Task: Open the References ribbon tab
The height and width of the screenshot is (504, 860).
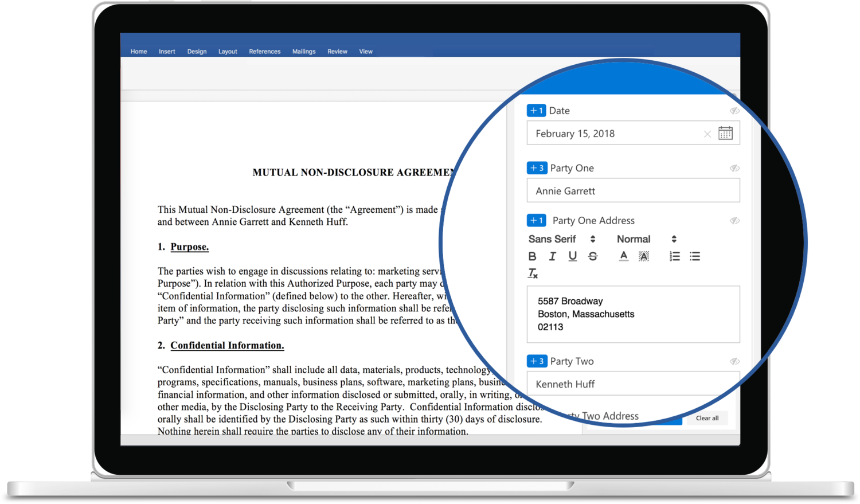Action: coord(265,52)
